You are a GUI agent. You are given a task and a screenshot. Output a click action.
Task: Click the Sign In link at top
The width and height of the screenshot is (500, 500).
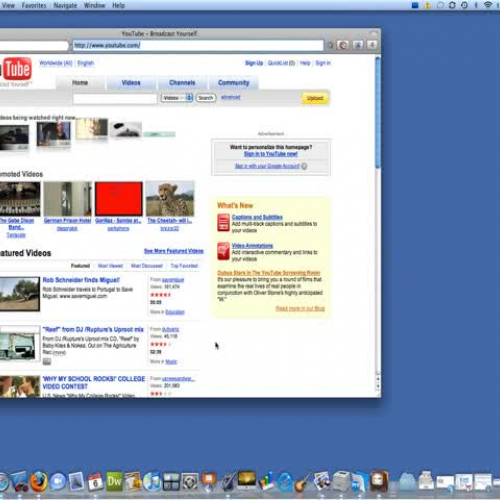click(323, 63)
